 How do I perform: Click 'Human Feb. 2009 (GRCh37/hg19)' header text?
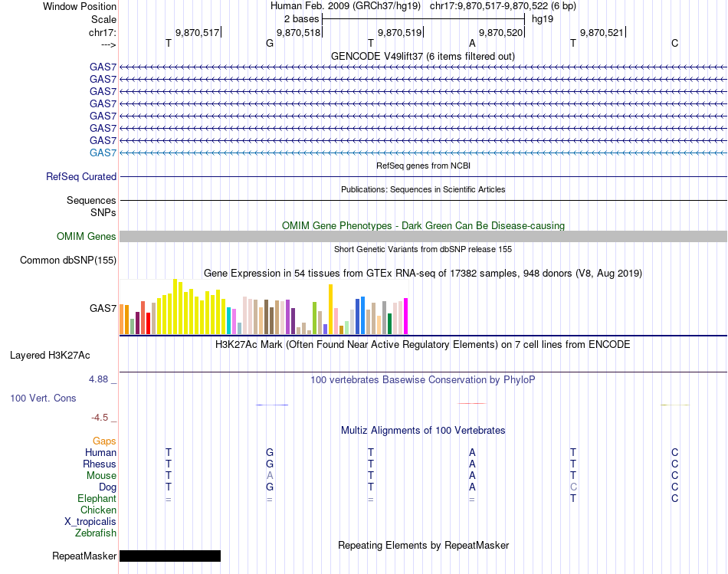point(346,6)
